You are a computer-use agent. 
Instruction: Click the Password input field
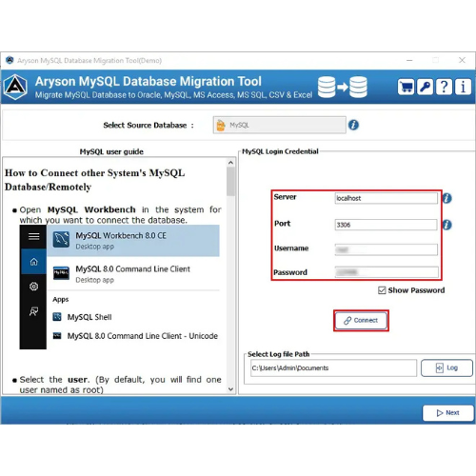point(387,272)
